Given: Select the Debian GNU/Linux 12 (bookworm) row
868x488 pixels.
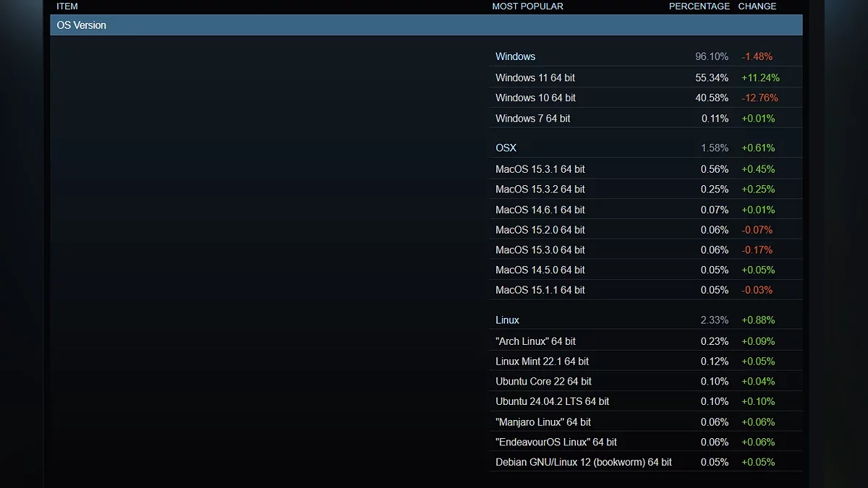Looking at the screenshot, I should pos(583,462).
